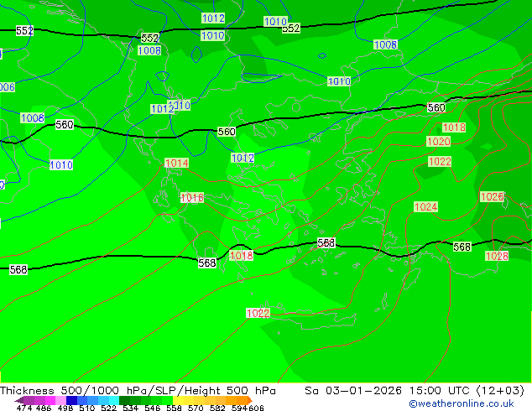Click the 560 label next to red 1018
Screen dimensions: 532x411
(436, 108)
